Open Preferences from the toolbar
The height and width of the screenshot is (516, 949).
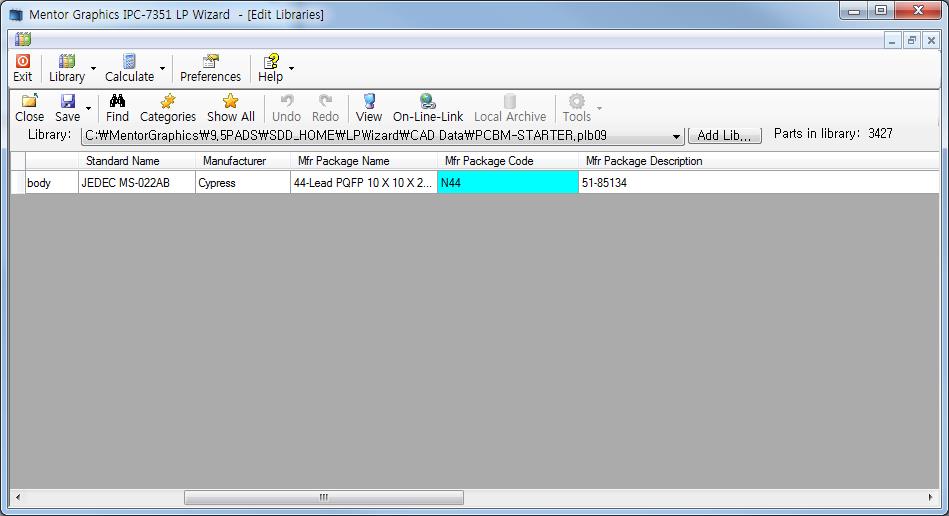coord(210,68)
